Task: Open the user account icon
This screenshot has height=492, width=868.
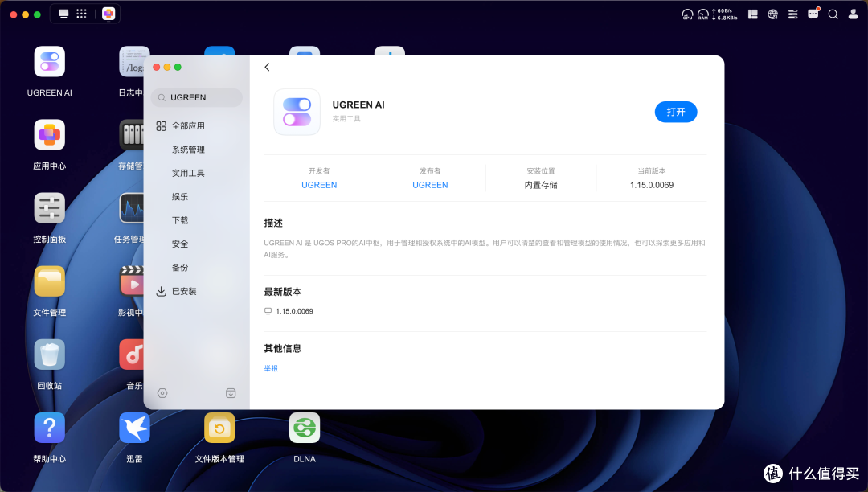Action: pos(853,14)
